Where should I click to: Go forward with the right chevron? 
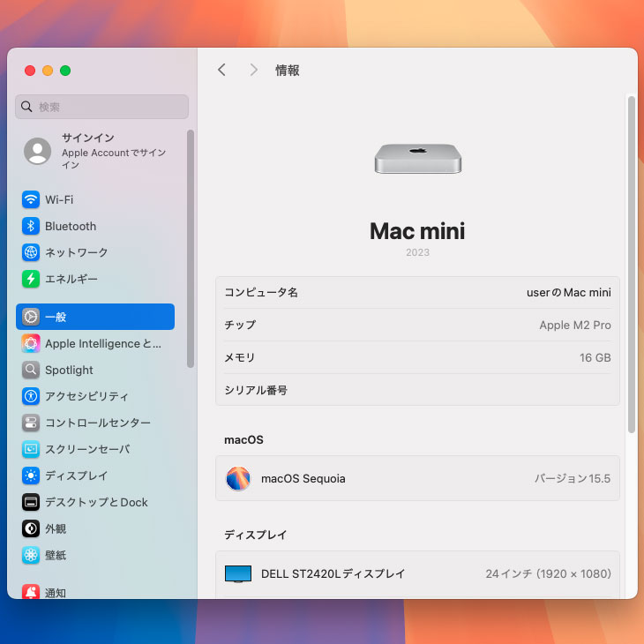point(254,70)
